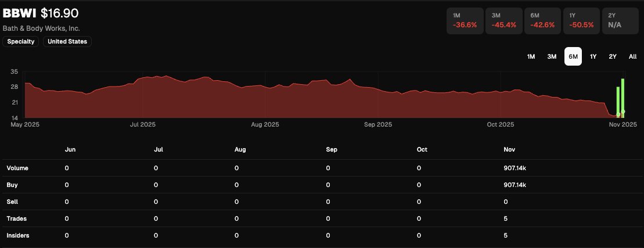Screen dimensions: 644x248
Task: Select the Jun column header
Action: [70, 149]
